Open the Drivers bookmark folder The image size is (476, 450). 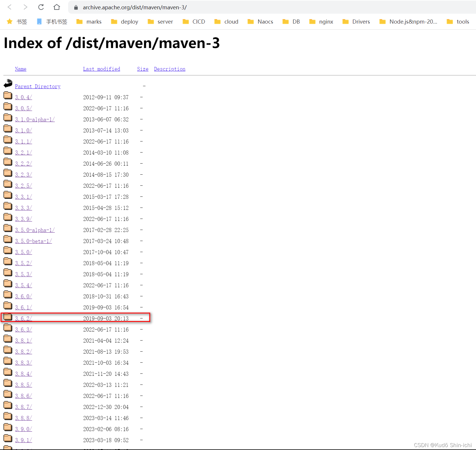point(356,22)
